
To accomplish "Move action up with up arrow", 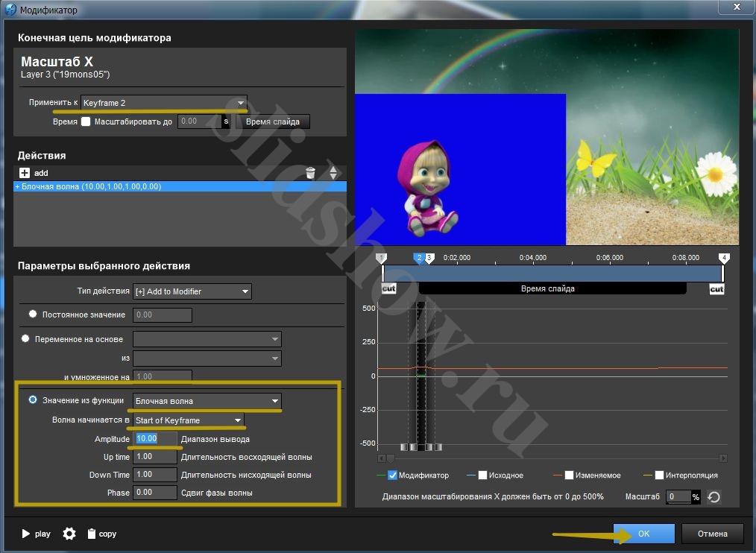I will [333, 168].
